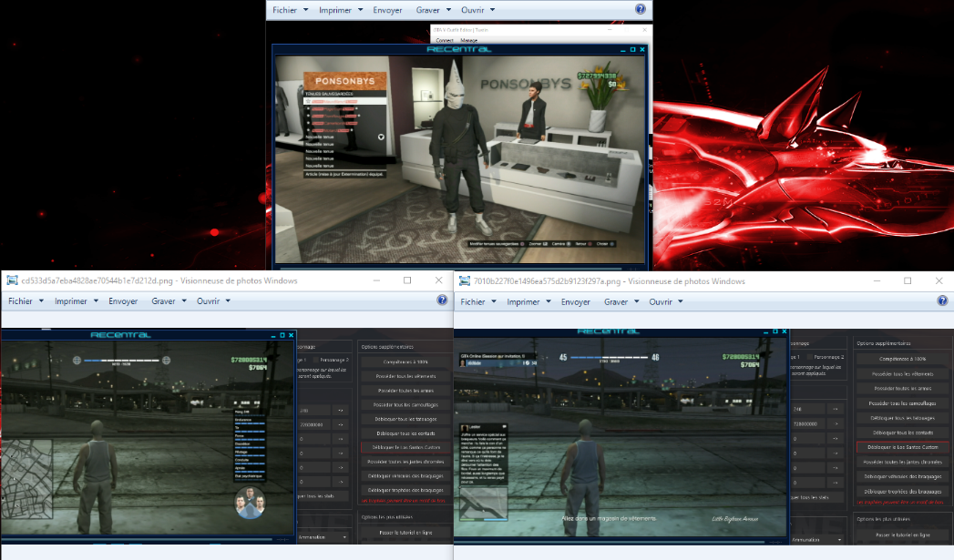Click the 728000000 row arrow button in cd533d5a photo

click(x=341, y=424)
